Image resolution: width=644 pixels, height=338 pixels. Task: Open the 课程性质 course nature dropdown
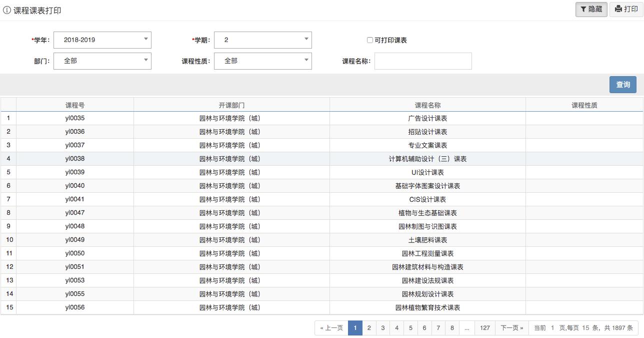[306, 61]
